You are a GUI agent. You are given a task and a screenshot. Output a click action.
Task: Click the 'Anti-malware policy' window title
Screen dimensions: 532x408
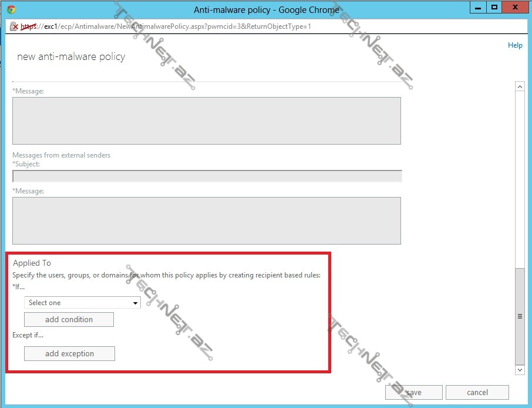(x=266, y=10)
